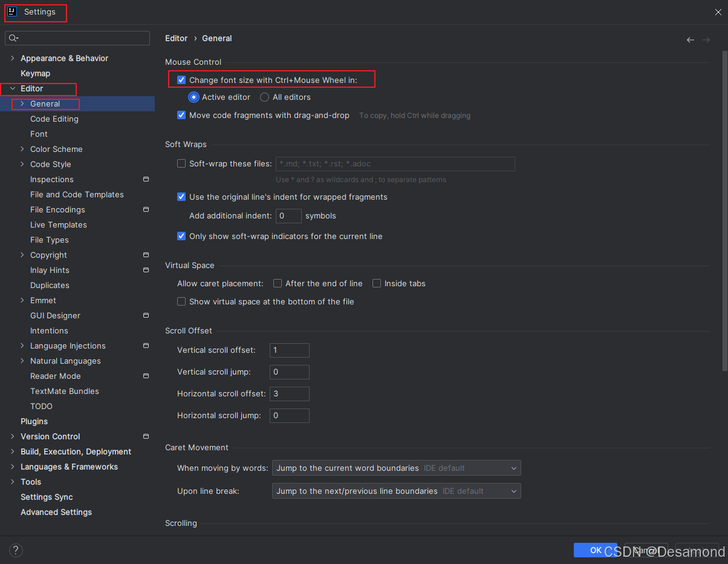This screenshot has height=564, width=728.
Task: Go back using the left arrow icon
Action: click(x=691, y=39)
